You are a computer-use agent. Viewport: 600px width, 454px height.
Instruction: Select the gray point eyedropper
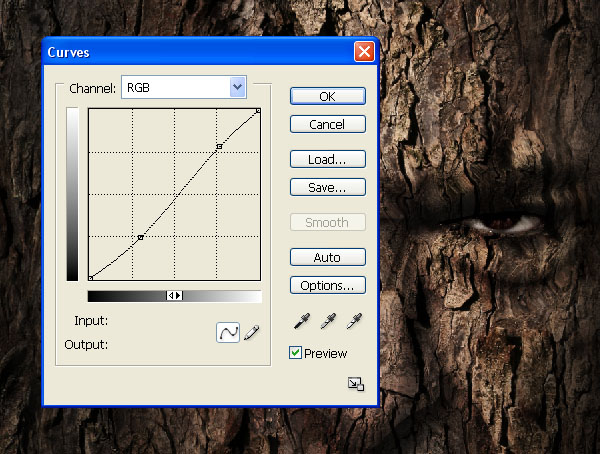click(x=327, y=322)
